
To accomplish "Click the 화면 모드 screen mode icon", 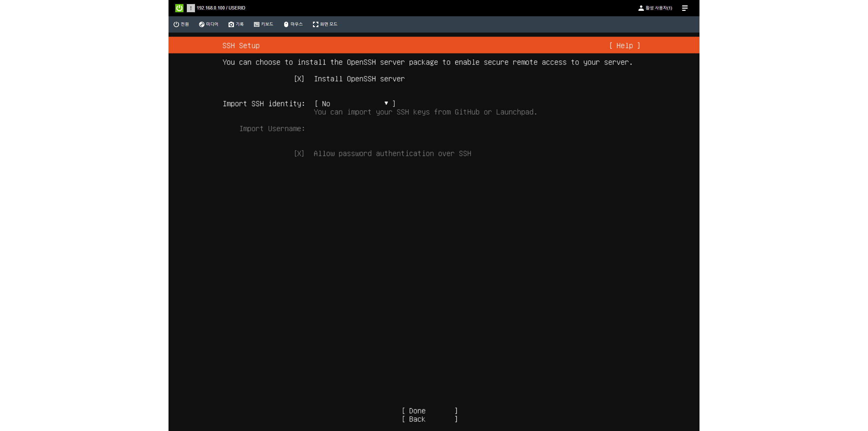I will [x=316, y=24].
